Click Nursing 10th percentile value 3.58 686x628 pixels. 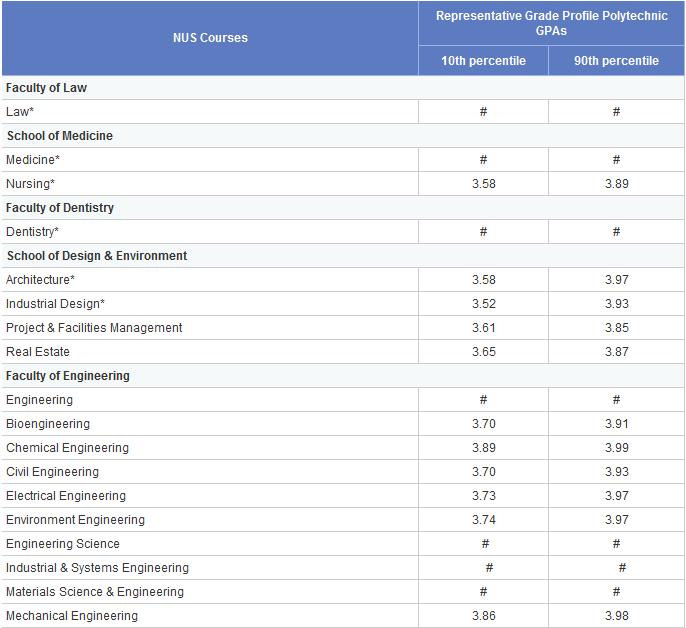[483, 184]
